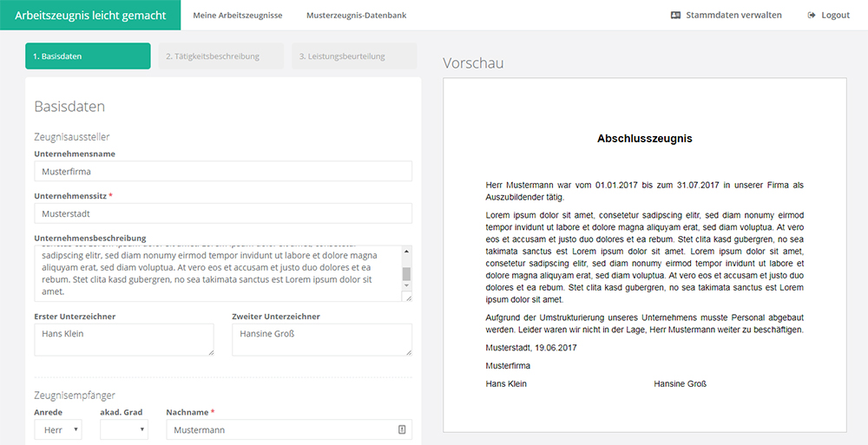Viewport: 868px width, 445px height.
Task: Focus the Nachname input field
Action: click(x=289, y=429)
